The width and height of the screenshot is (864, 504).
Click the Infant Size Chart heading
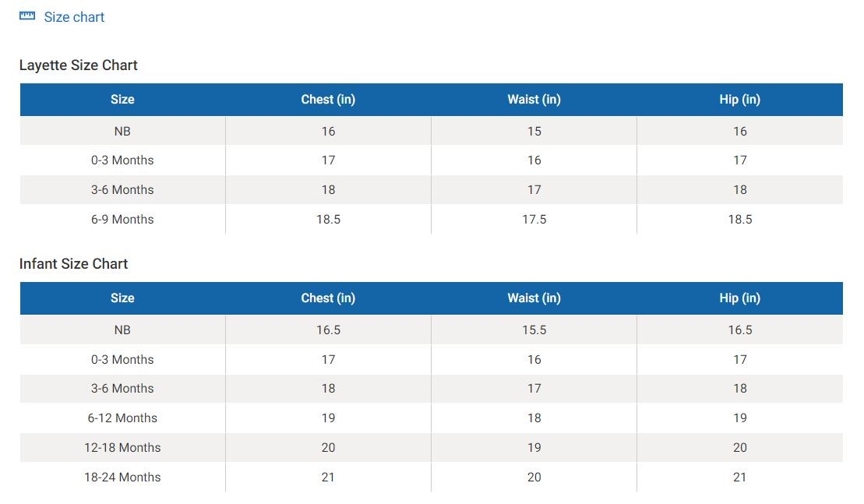point(73,264)
